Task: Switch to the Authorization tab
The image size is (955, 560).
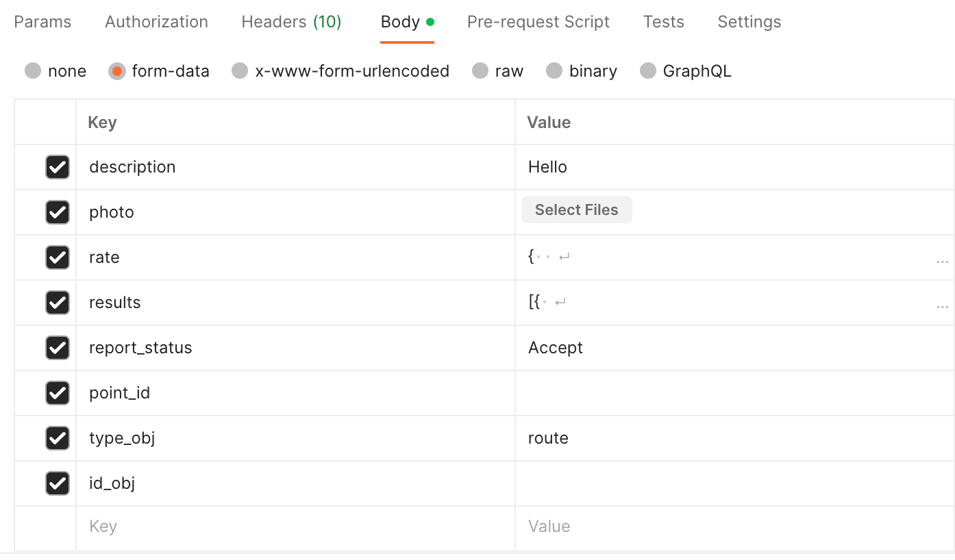Action: (x=156, y=22)
